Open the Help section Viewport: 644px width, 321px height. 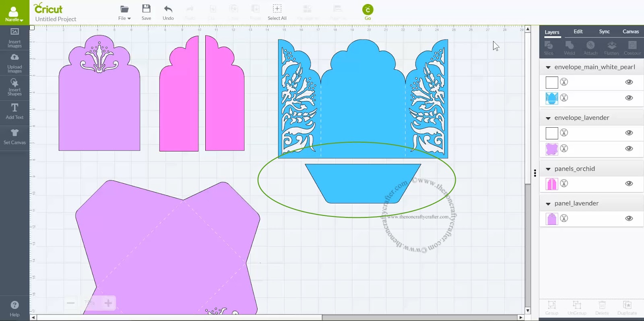[14, 309]
